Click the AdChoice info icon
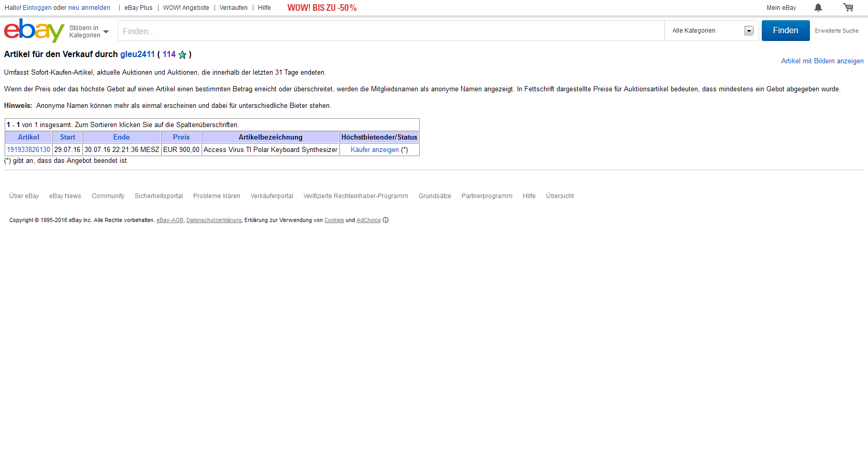The height and width of the screenshot is (471, 868). click(x=386, y=220)
